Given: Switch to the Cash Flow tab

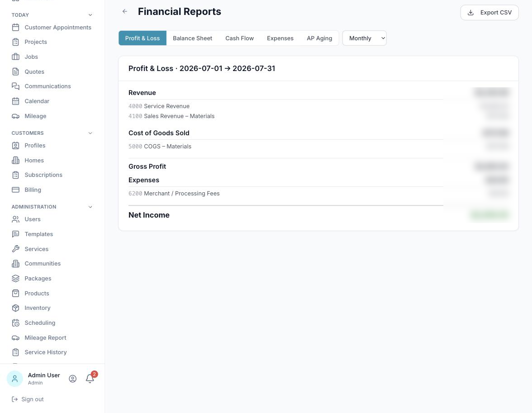Looking at the screenshot, I should pyautogui.click(x=240, y=38).
